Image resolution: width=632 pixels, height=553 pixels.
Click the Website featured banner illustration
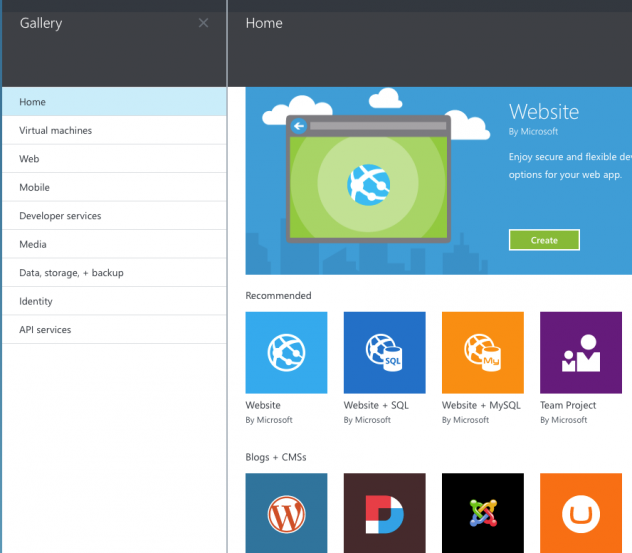(368, 180)
